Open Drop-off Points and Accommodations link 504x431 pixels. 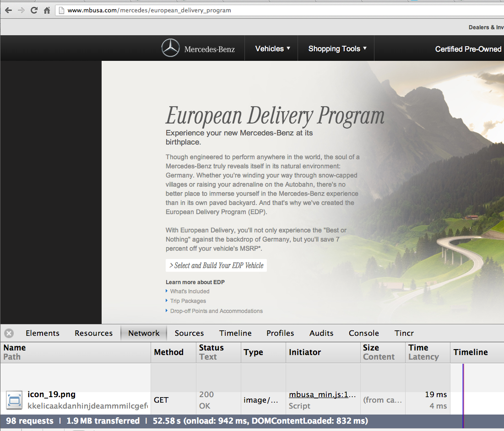click(x=216, y=311)
